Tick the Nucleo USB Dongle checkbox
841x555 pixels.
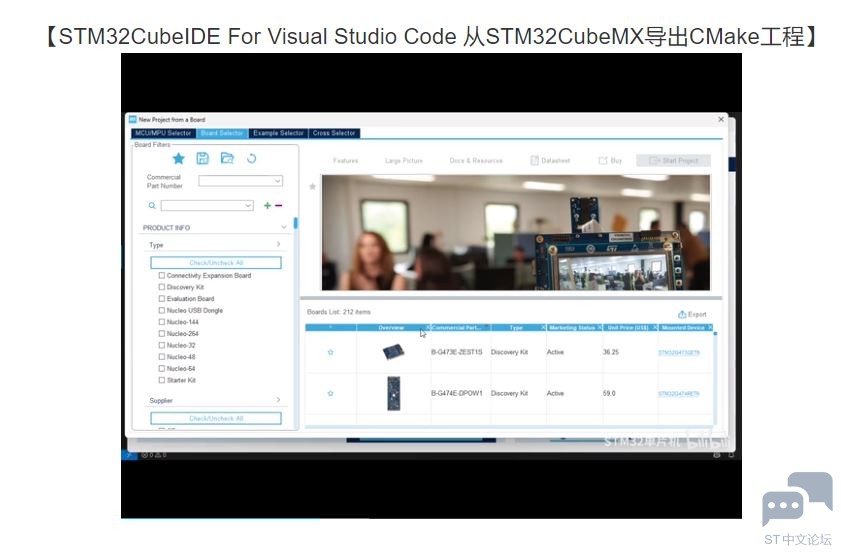point(161,310)
